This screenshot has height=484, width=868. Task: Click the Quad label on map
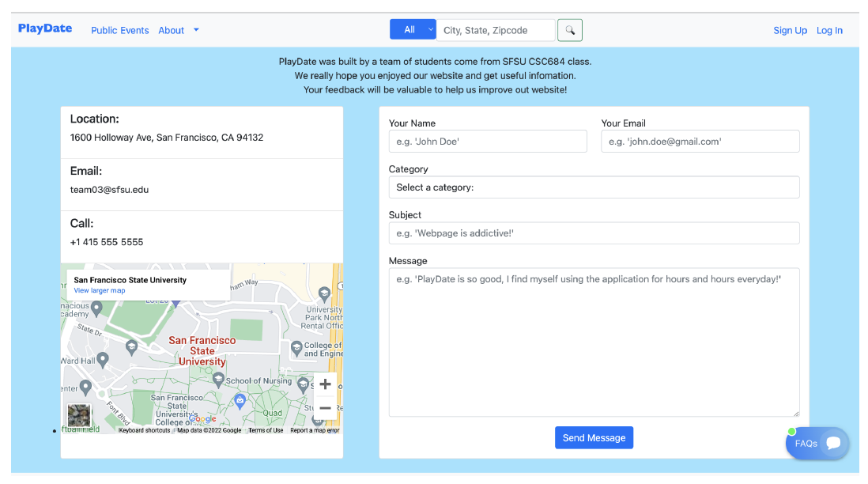pos(273,413)
